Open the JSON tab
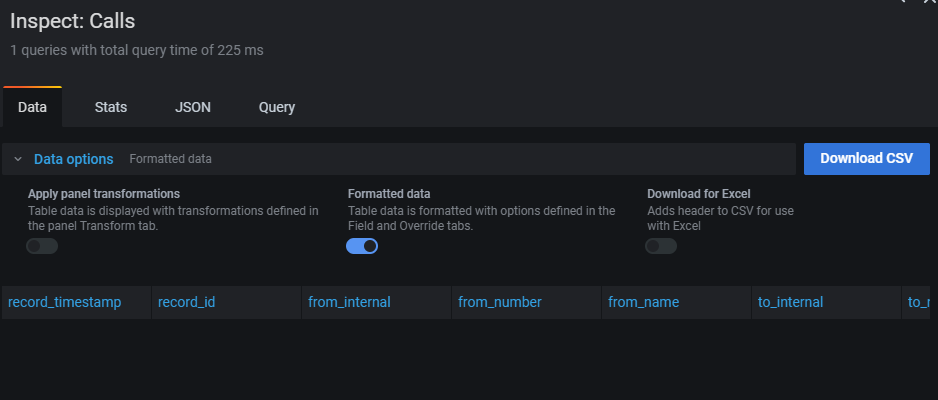938x400 pixels. (193, 107)
